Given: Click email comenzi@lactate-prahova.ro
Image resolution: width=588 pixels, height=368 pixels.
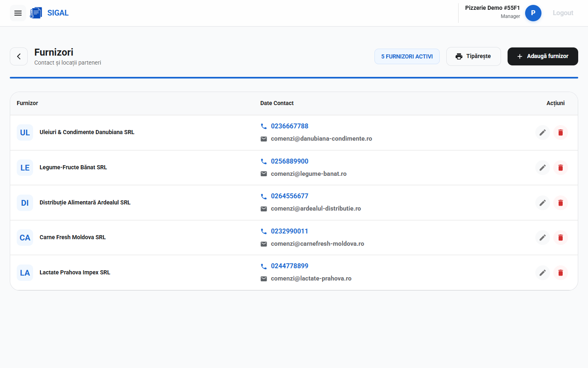Looking at the screenshot, I should click(311, 278).
